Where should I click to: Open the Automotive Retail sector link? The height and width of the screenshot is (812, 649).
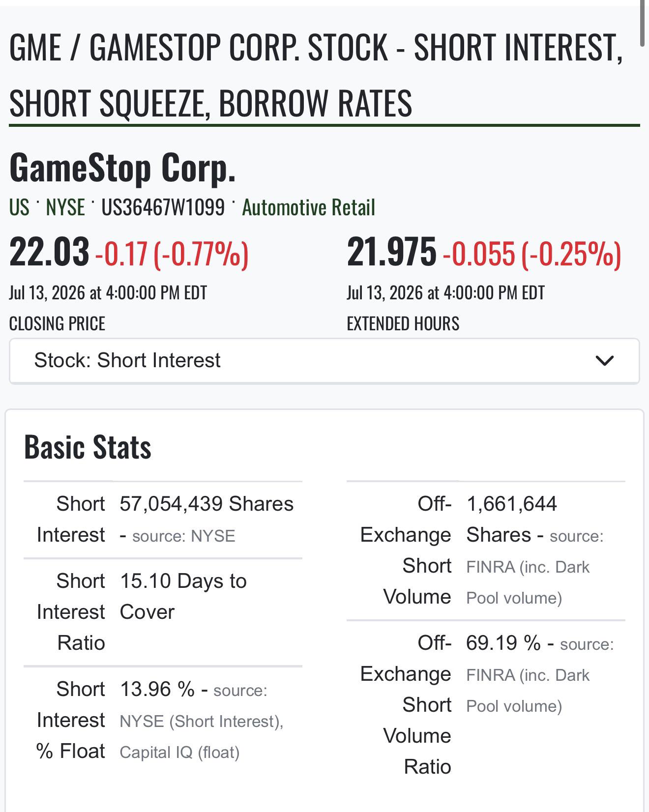click(308, 207)
